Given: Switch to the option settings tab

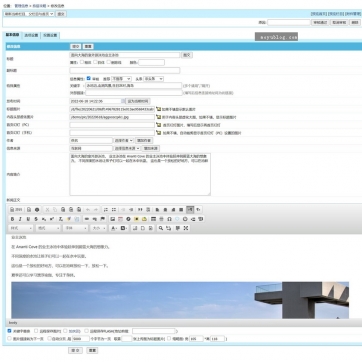Looking at the screenshot, I should click(x=31, y=35).
